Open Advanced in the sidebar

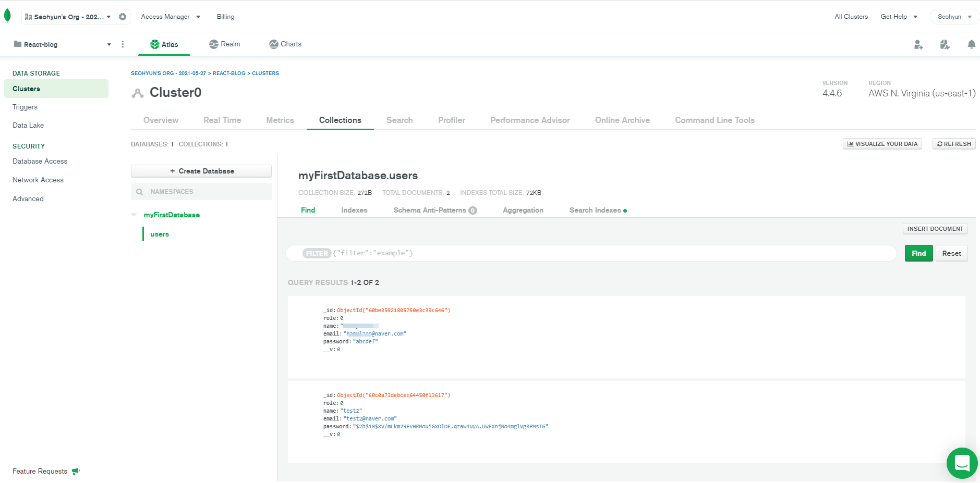[28, 199]
